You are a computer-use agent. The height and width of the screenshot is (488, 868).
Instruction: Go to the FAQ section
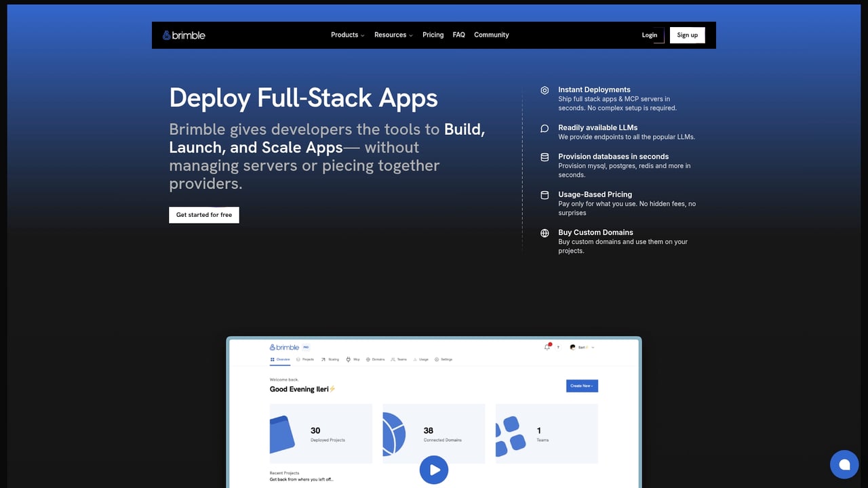(459, 35)
